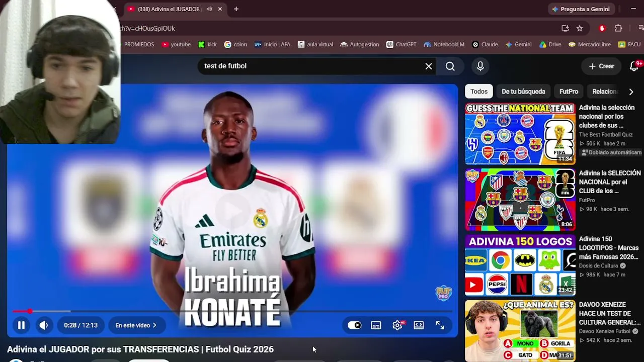Open the kick bookmark
644x362 pixels.
coord(207,45)
